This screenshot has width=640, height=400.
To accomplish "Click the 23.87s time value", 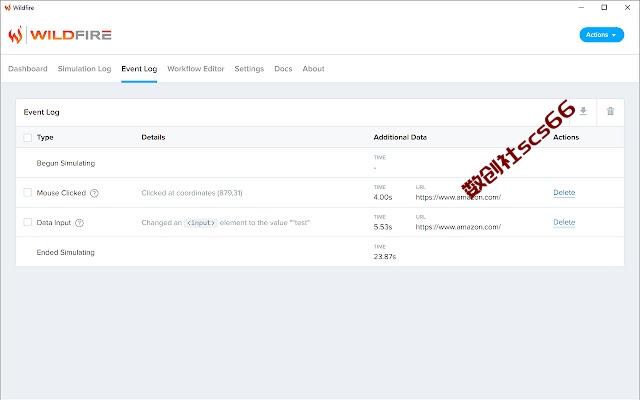I will [385, 257].
